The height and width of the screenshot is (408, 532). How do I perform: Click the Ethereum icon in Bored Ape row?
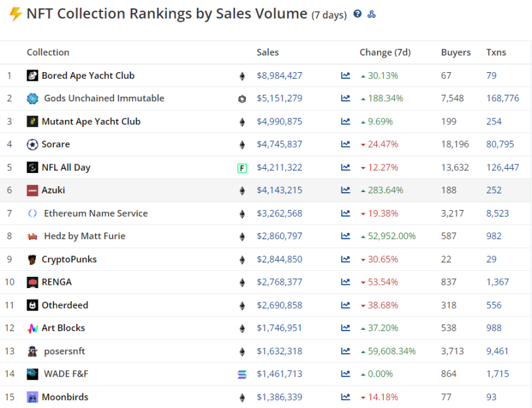pyautogui.click(x=242, y=76)
